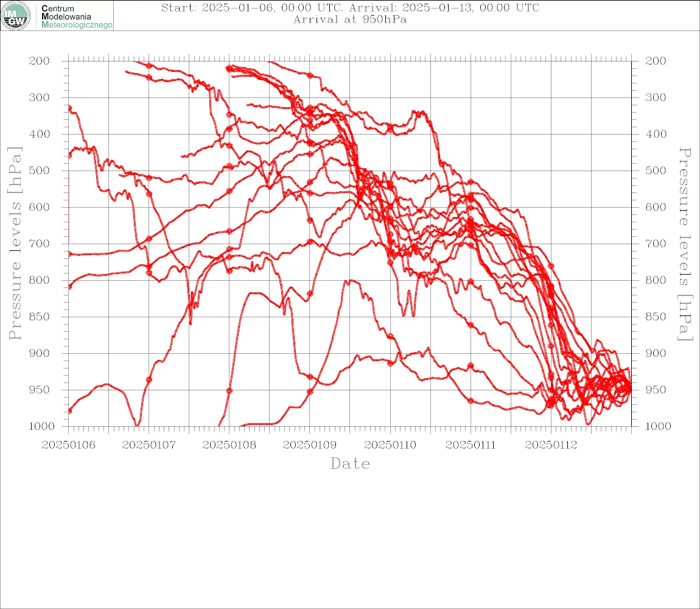Image resolution: width=700 pixels, height=609 pixels.
Task: Click the right axis 800 label
Action: [656, 280]
